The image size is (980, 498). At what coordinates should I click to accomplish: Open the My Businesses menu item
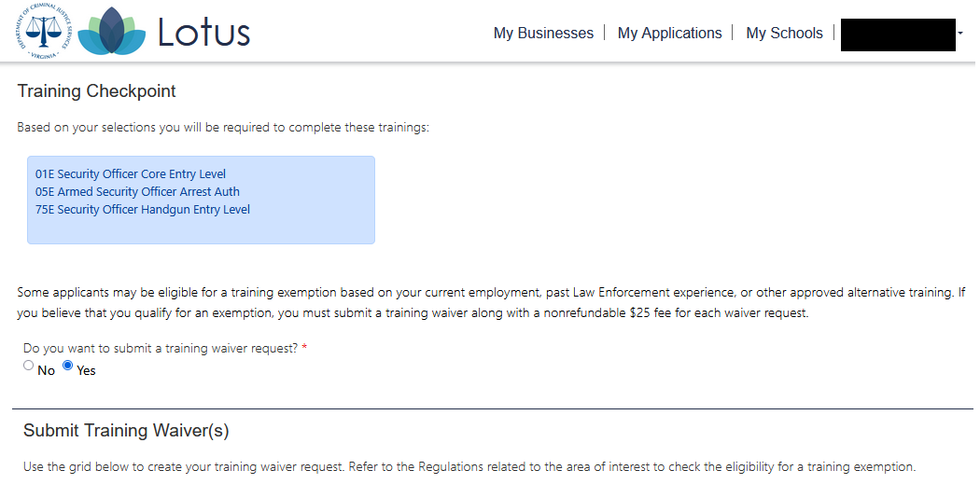[x=543, y=34]
